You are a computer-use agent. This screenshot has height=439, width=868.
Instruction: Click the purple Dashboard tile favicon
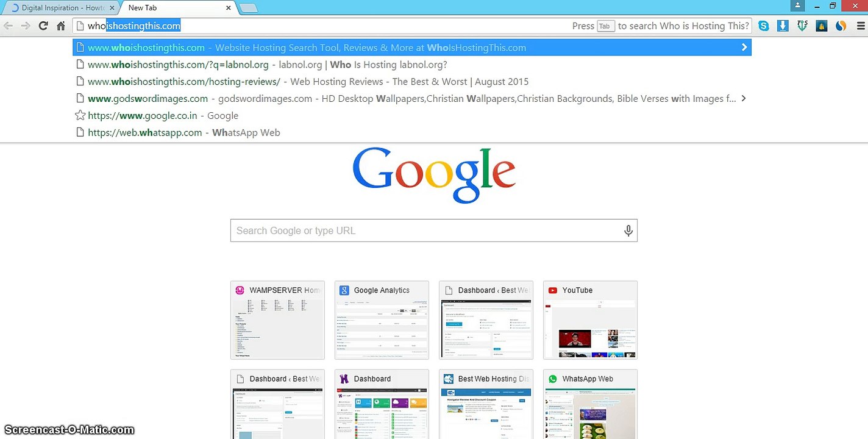(344, 379)
